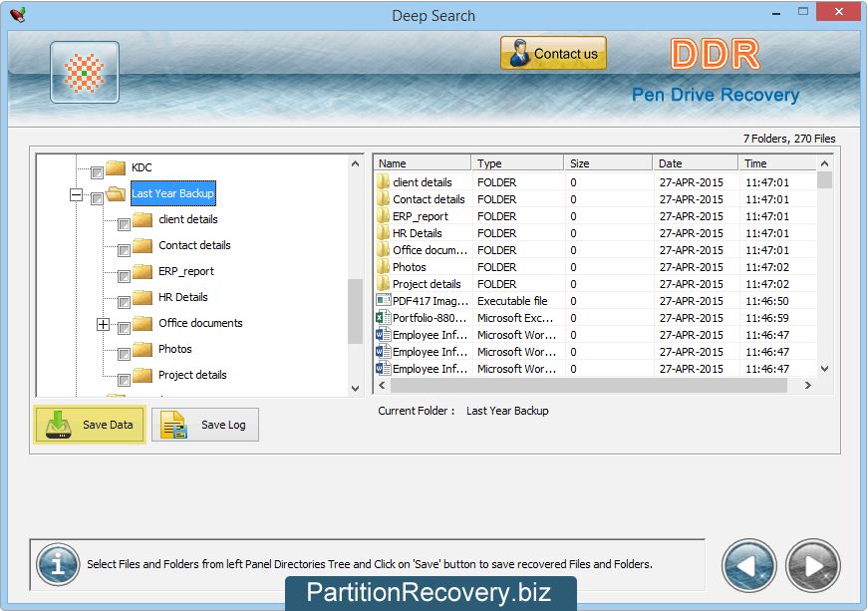The height and width of the screenshot is (611, 868).
Task: Click Photos folder icon in file list
Action: [x=383, y=267]
